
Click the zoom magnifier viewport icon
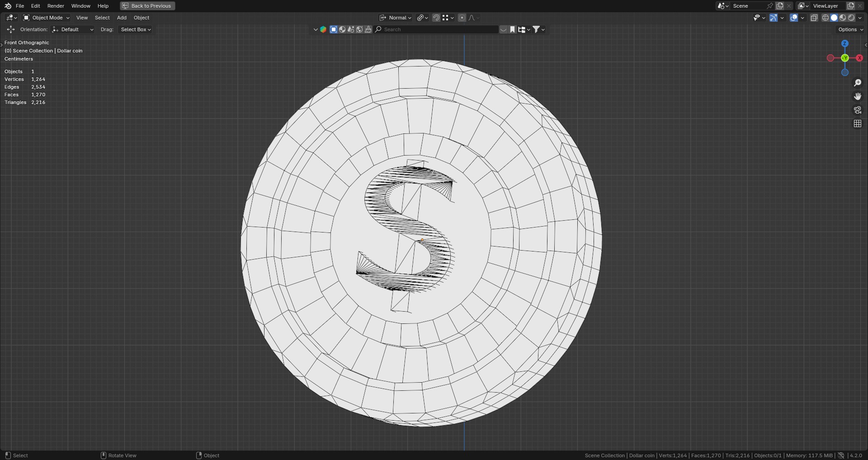click(858, 83)
